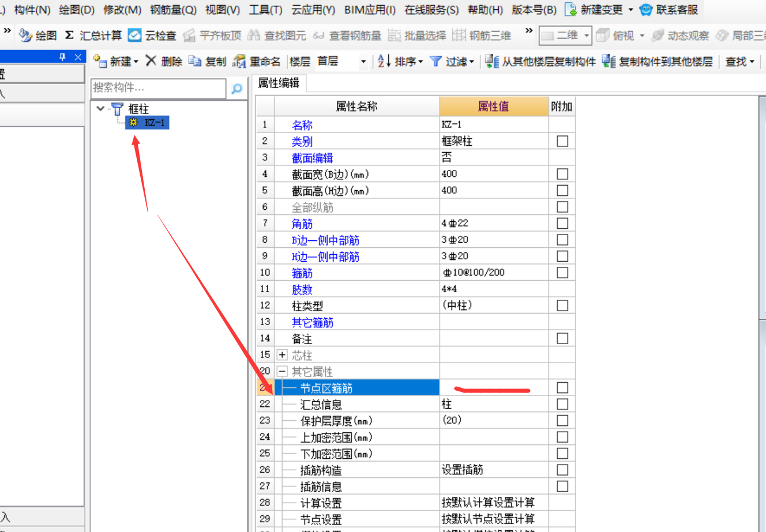This screenshot has width=766, height=532.
Task: Open 钢筋量(Q) menu
Action: (x=173, y=10)
